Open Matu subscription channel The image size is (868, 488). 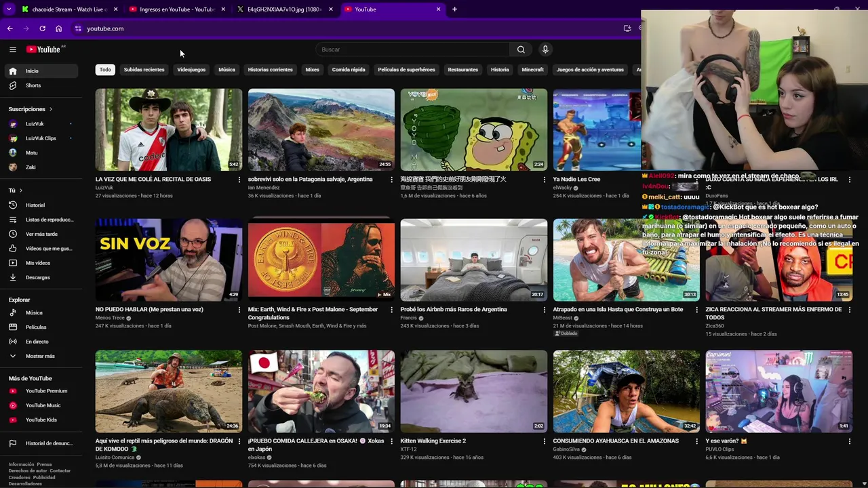click(42, 152)
